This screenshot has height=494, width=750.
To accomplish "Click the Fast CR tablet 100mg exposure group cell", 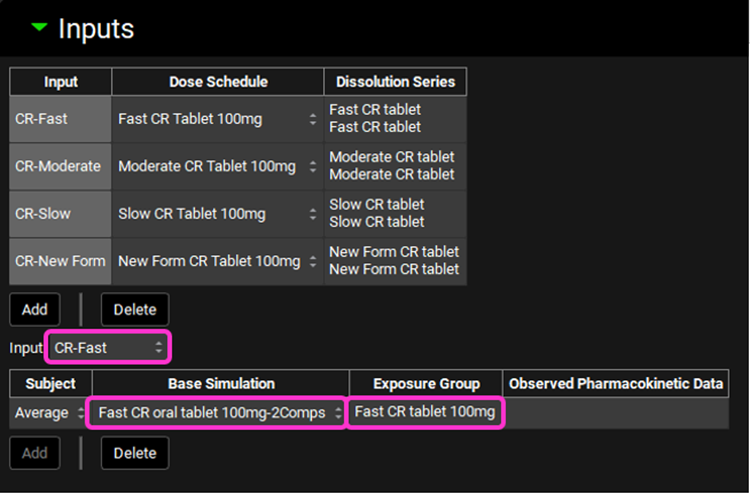I will pos(425,412).
